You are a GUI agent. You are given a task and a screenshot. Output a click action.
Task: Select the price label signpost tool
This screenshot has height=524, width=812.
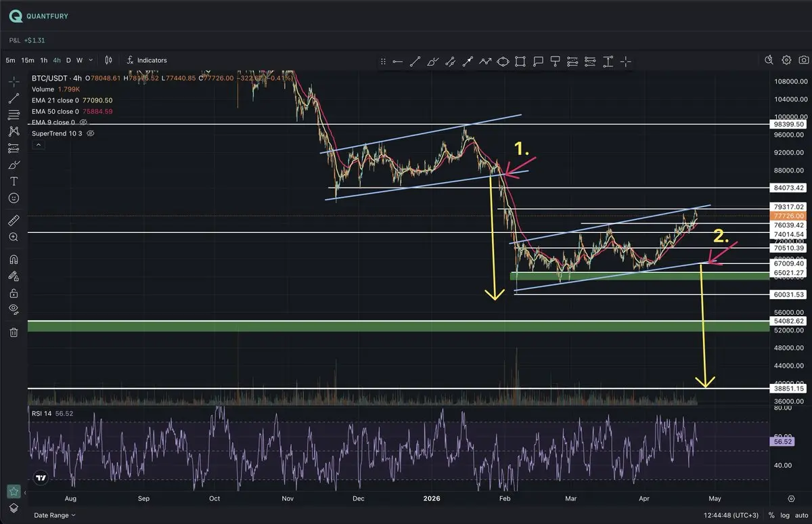pos(556,62)
